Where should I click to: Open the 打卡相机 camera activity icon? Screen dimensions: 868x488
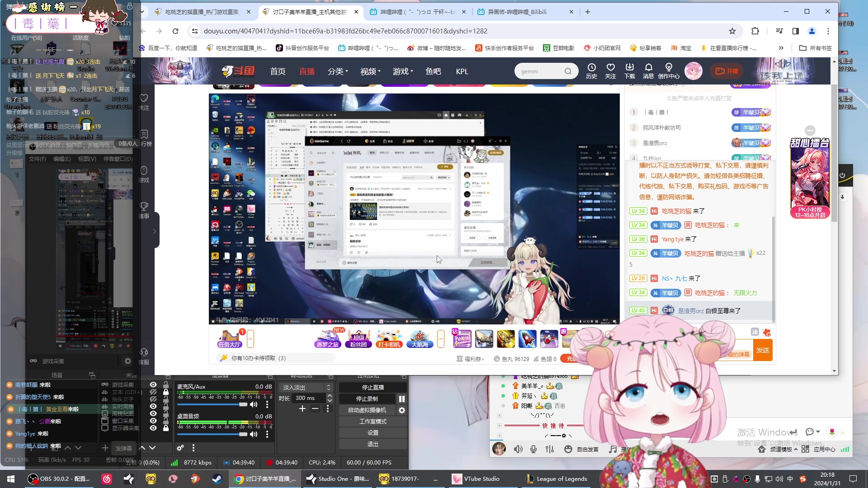click(x=389, y=339)
